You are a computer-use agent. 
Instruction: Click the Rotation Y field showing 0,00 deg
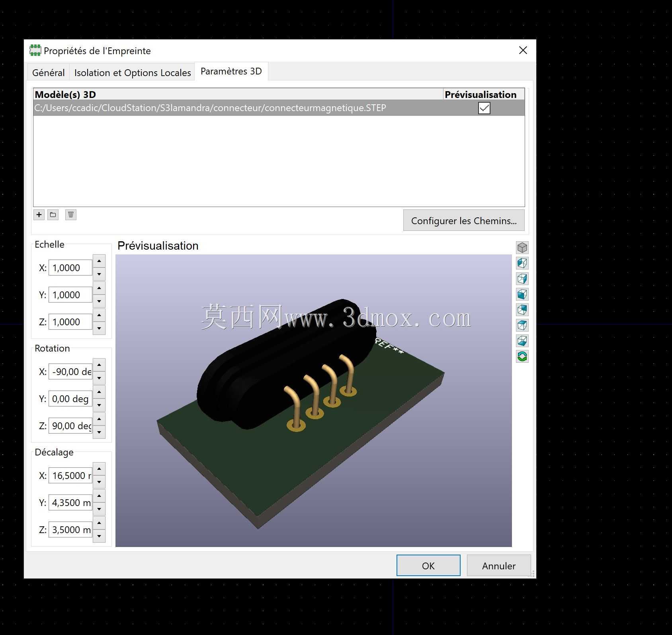click(70, 399)
